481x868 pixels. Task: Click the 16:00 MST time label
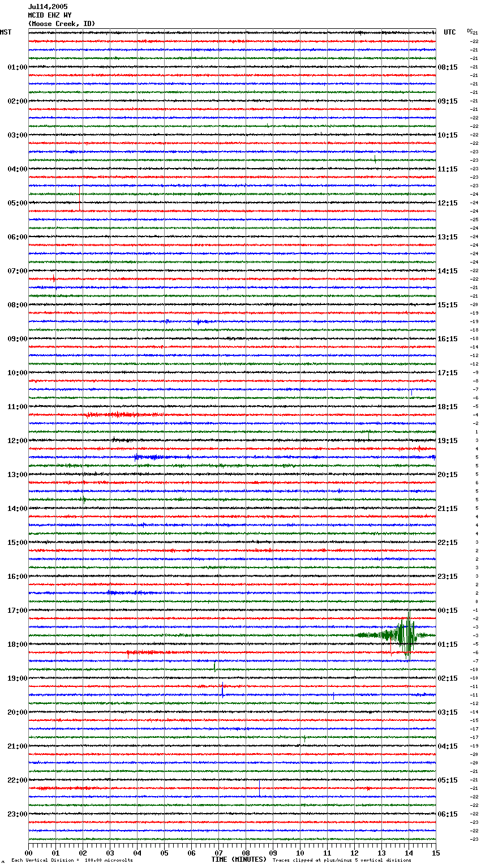pyautogui.click(x=18, y=577)
